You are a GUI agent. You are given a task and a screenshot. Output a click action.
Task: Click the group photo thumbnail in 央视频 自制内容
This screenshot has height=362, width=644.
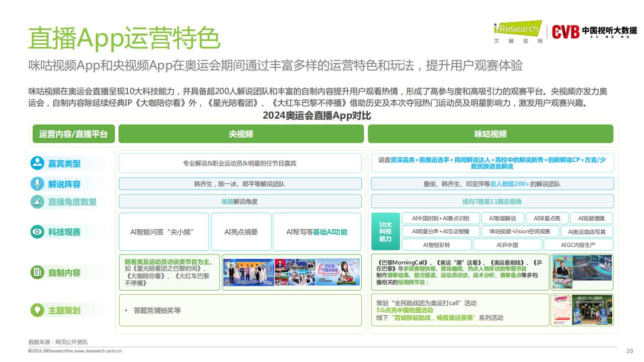tap(249, 273)
